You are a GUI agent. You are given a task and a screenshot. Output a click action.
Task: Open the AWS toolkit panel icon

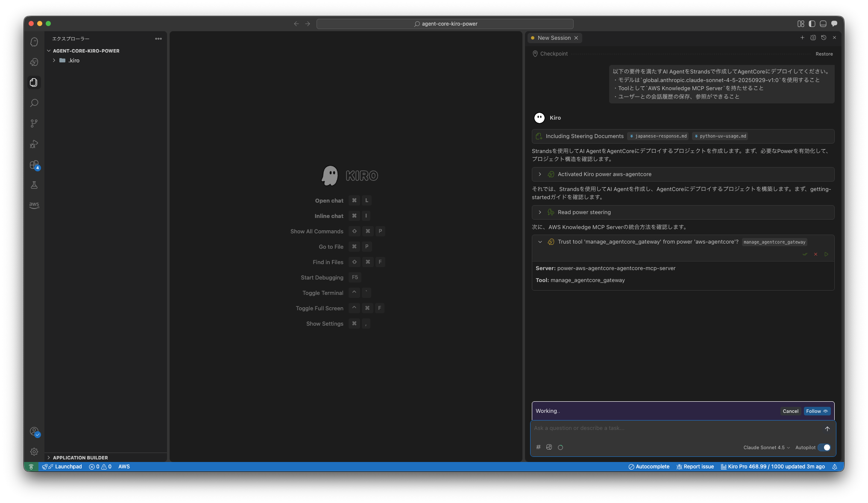[x=34, y=205]
